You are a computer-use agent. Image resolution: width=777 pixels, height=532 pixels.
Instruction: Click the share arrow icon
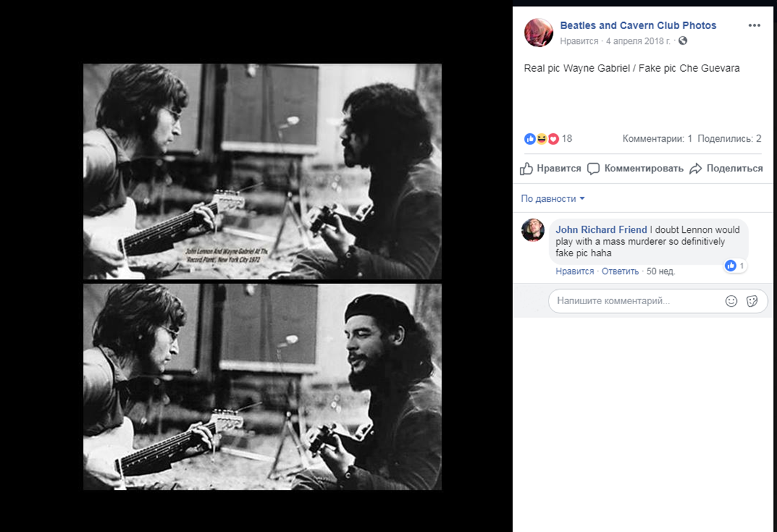tap(695, 169)
